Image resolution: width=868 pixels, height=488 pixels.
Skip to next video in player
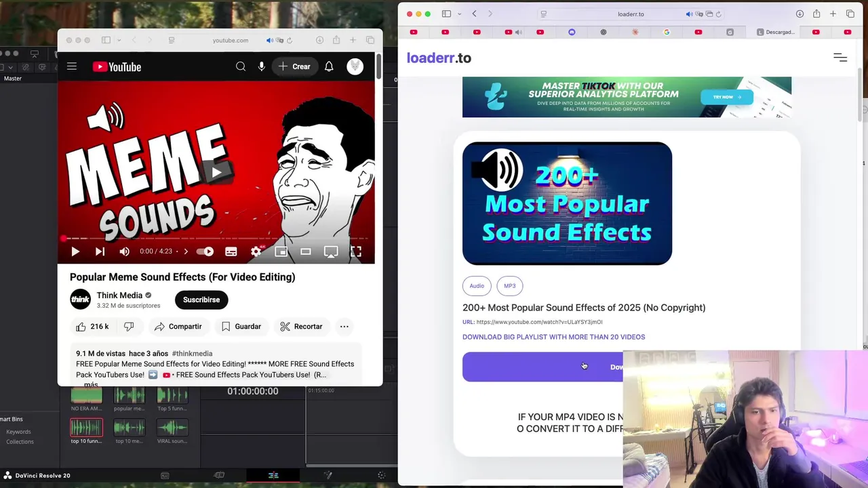coord(100,251)
